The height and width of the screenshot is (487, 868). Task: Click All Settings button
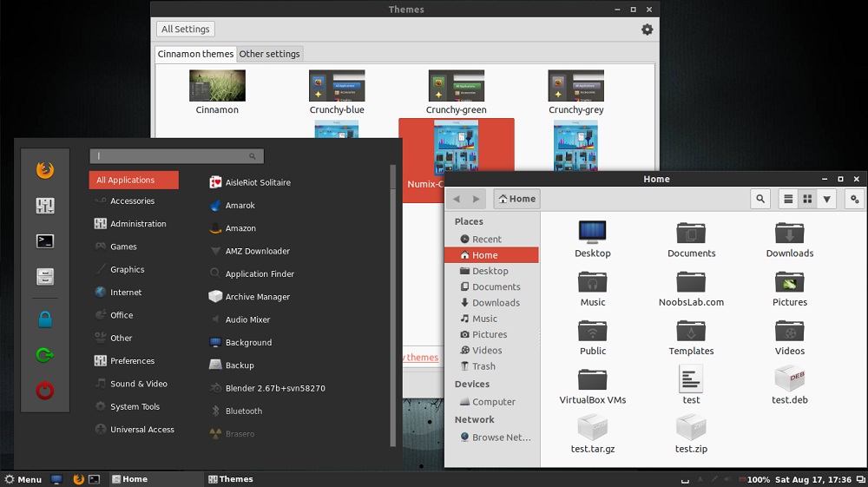[186, 29]
